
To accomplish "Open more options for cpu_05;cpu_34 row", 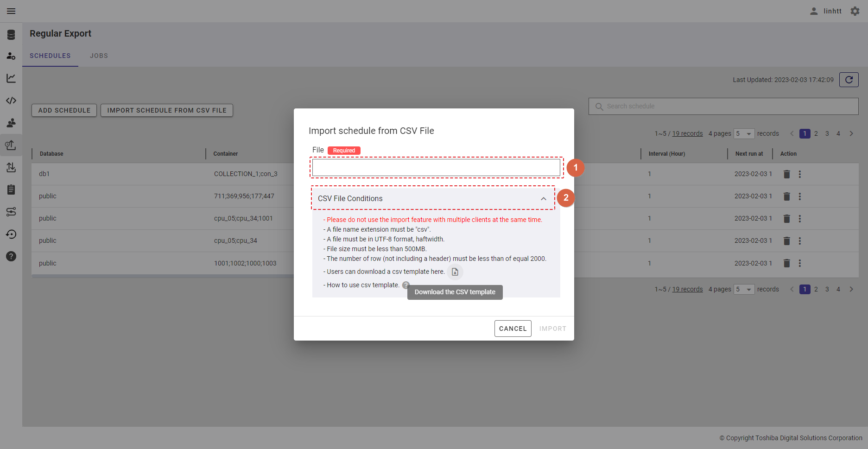I will (799, 241).
